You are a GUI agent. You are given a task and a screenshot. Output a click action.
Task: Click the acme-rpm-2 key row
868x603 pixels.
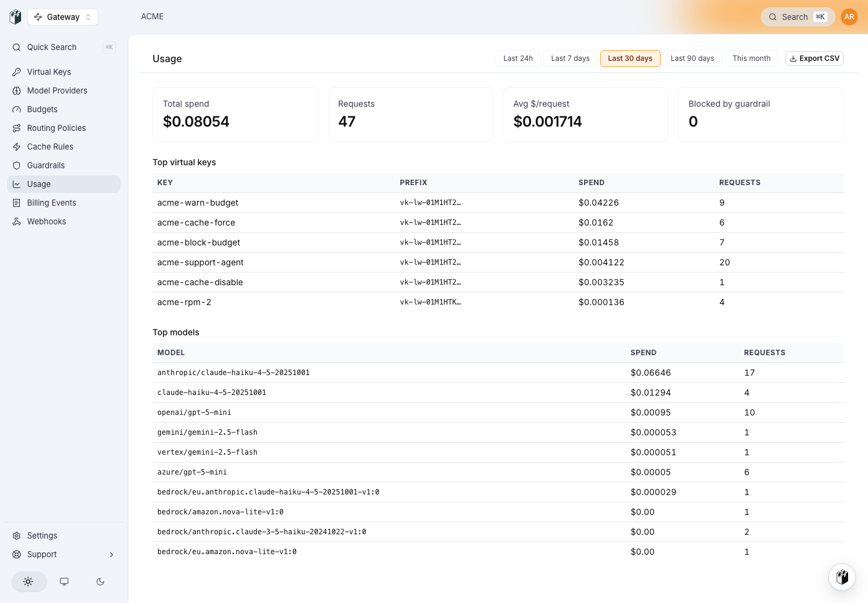(x=498, y=302)
